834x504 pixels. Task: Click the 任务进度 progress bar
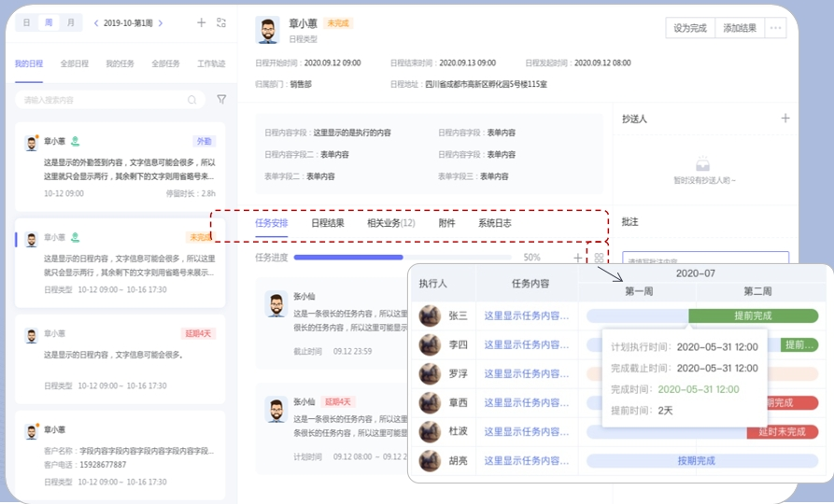402,258
